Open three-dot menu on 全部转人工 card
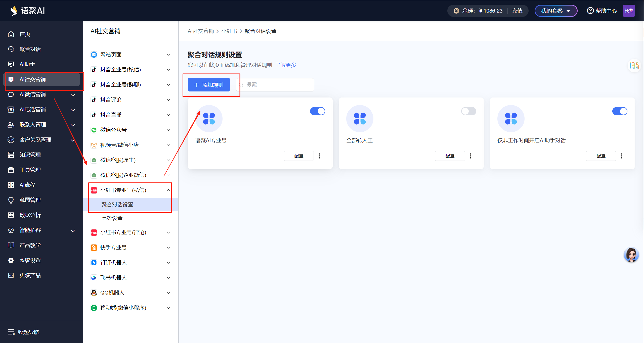Screen dimensions: 644x343 coord(470,156)
